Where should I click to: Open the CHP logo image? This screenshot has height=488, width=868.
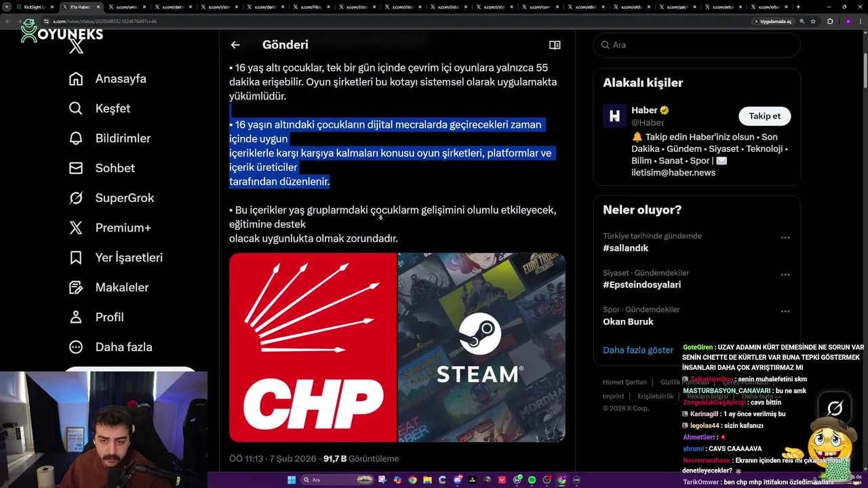(313, 347)
